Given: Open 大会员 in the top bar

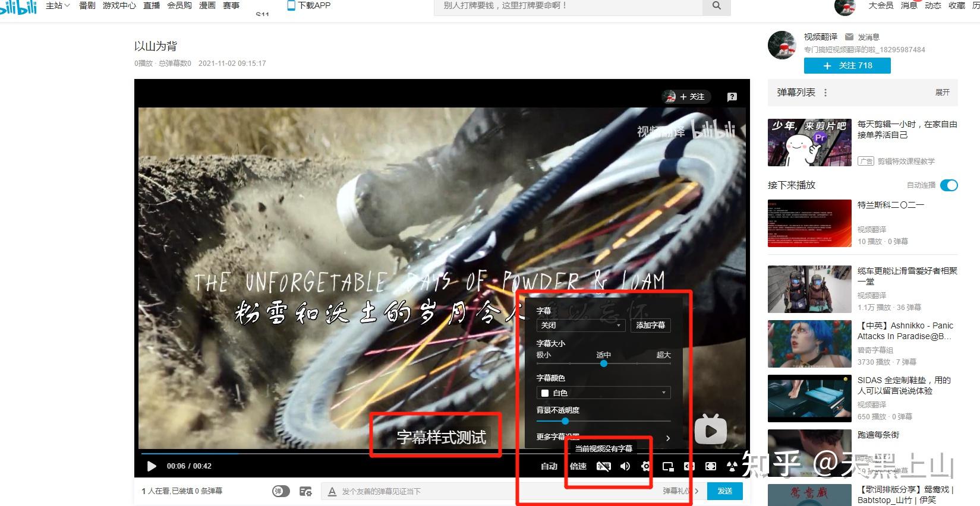Looking at the screenshot, I should tap(881, 5).
